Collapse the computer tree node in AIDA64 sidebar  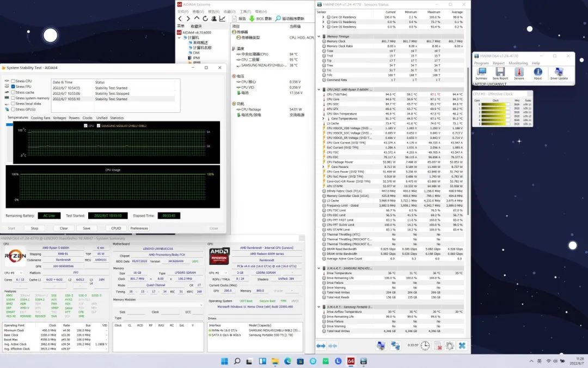coord(179,38)
